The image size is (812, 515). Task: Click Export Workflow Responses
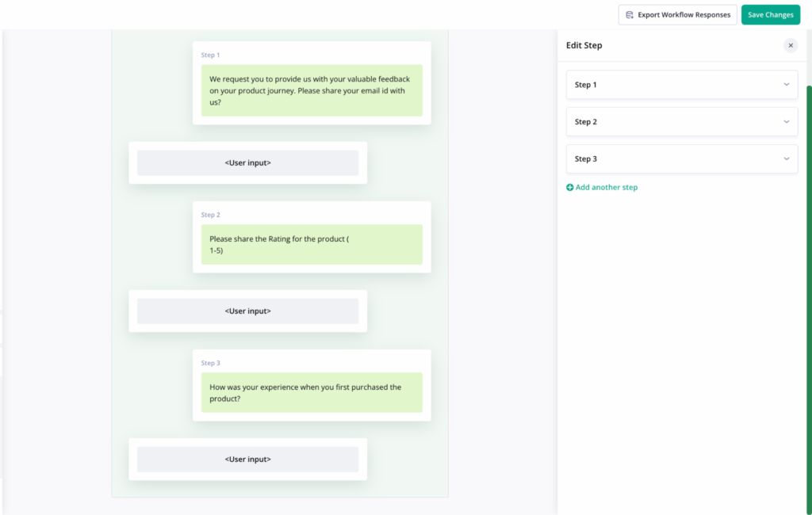684,14
